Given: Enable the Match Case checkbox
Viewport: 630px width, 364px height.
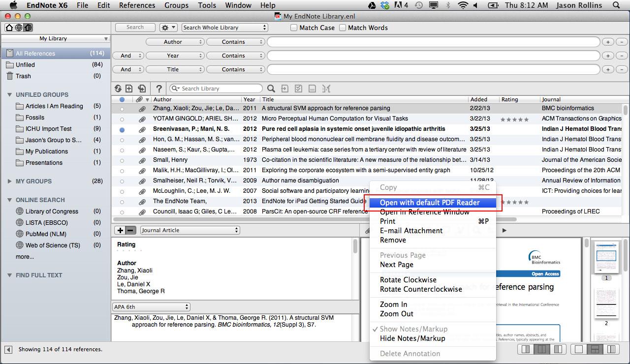Looking at the screenshot, I should (294, 28).
